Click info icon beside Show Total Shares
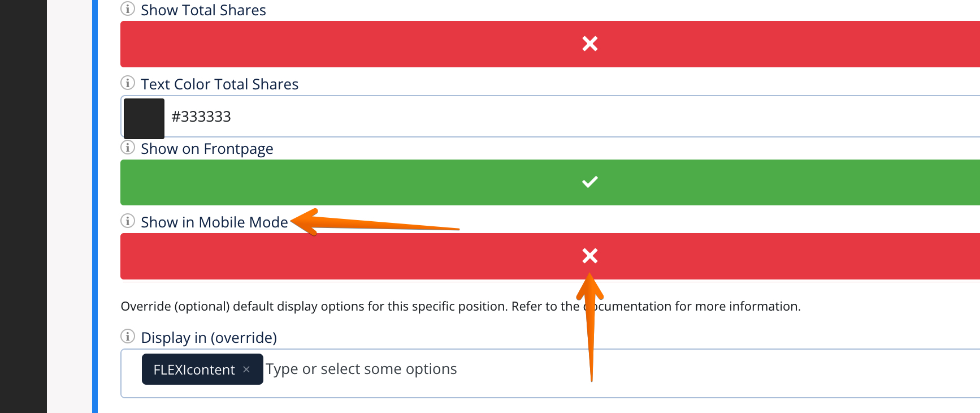 (128, 9)
